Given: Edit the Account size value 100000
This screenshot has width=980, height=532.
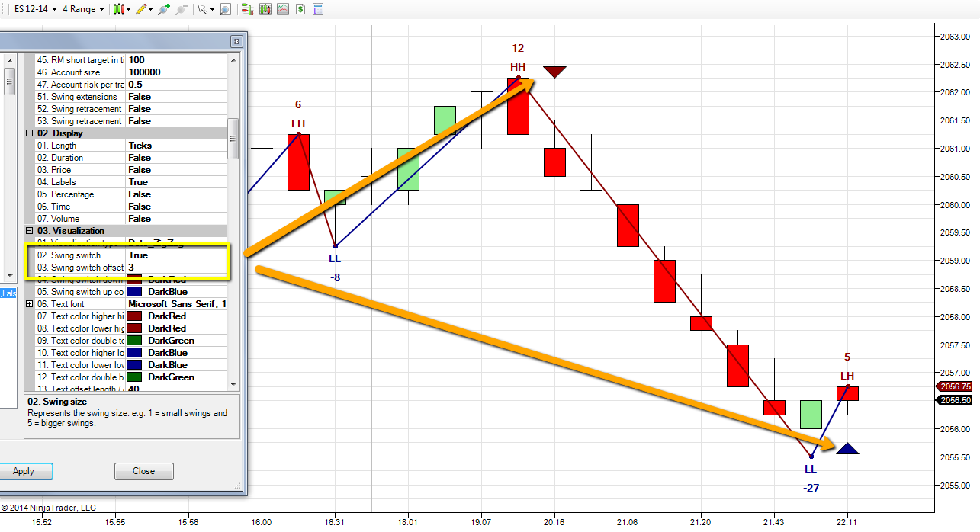Looking at the screenshot, I should click(176, 72).
